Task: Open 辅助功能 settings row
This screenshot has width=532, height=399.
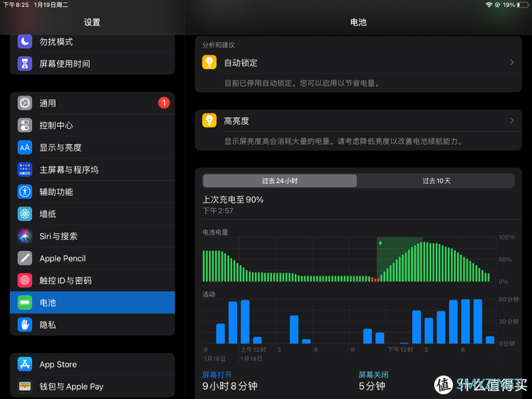Action: 92,192
